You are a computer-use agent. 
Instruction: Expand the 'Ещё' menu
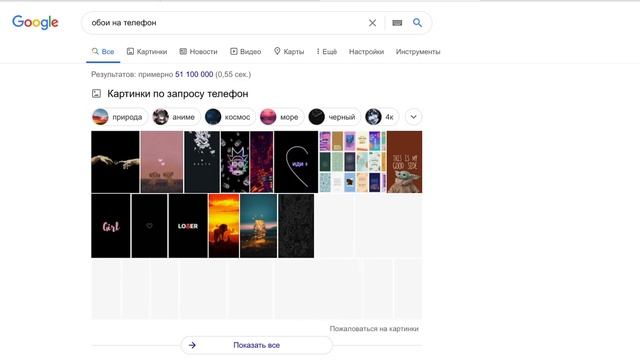[x=327, y=51]
